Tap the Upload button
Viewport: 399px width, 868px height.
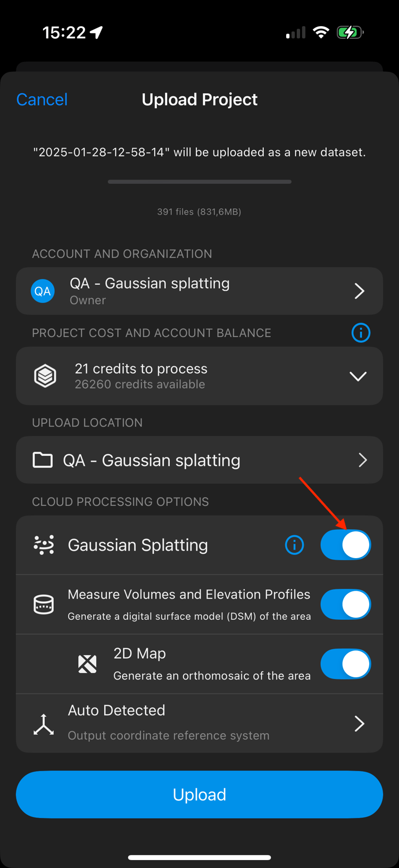[x=199, y=794]
